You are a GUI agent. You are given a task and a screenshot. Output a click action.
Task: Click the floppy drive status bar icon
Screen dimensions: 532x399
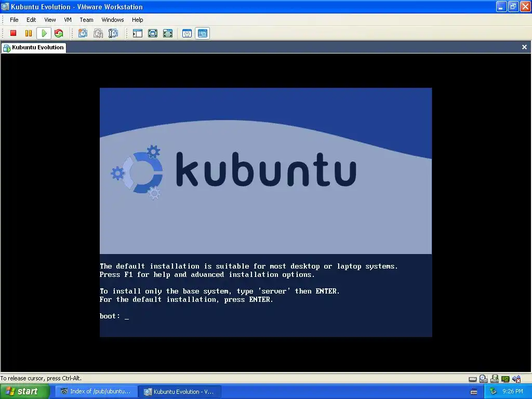[495, 379]
